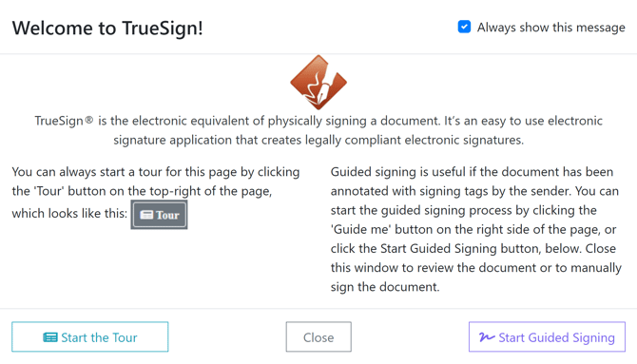Click the TrueSign description paragraph under the logo
Viewport: 637px width, 364px height.
(318, 130)
